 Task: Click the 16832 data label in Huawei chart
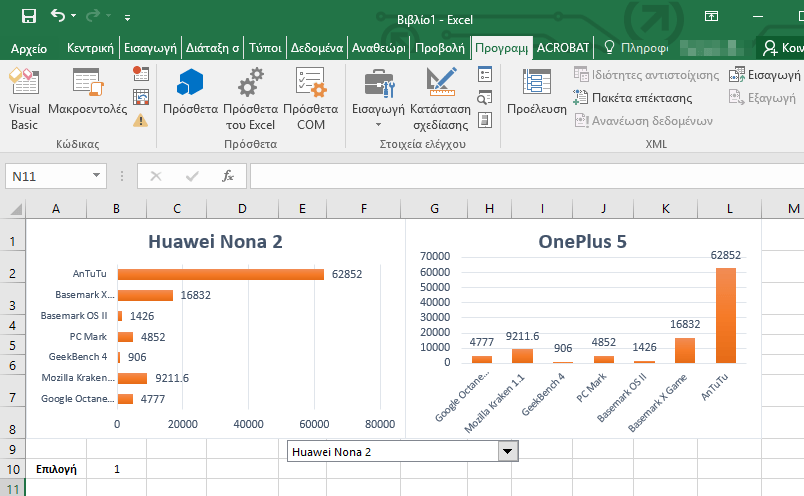tap(195, 295)
